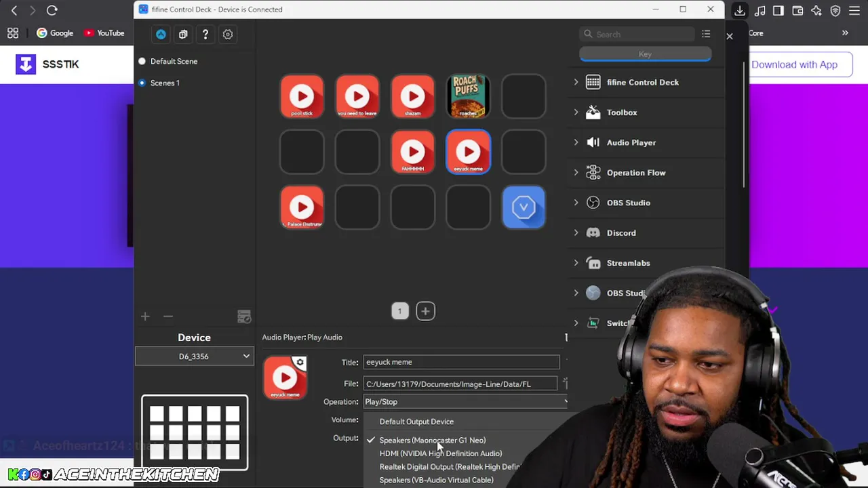Screen dimensions: 868x488
Task: Select the 'pool stick' audio key
Action: 302,96
